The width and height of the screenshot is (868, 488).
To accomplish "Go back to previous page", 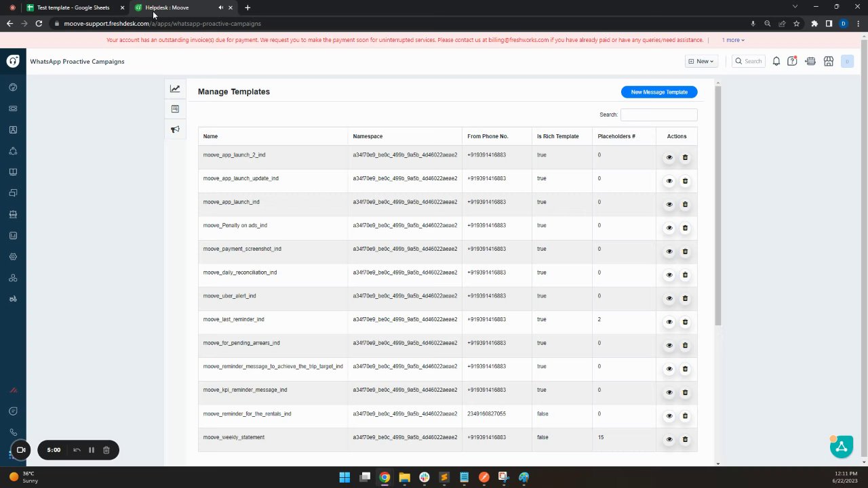I will click(9, 24).
